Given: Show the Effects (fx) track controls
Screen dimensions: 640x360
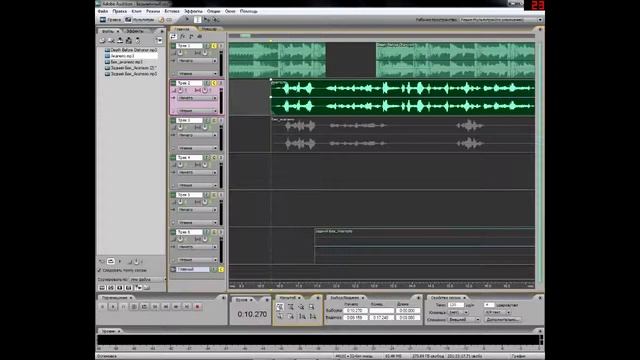Looking at the screenshot, I should [x=182, y=36].
